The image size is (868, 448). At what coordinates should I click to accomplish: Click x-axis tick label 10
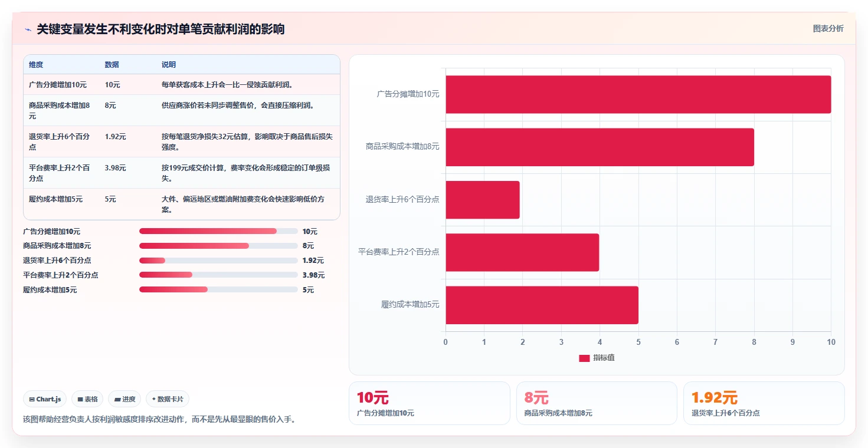click(x=831, y=342)
